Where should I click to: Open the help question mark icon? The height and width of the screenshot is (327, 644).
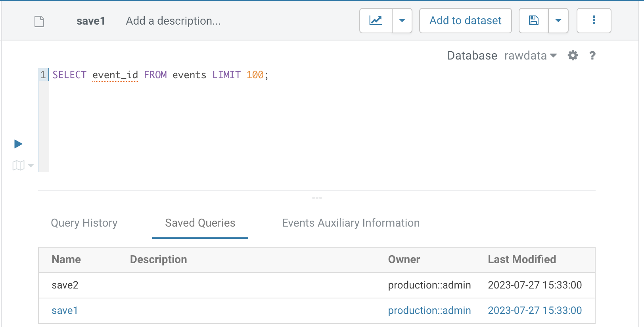tap(592, 56)
